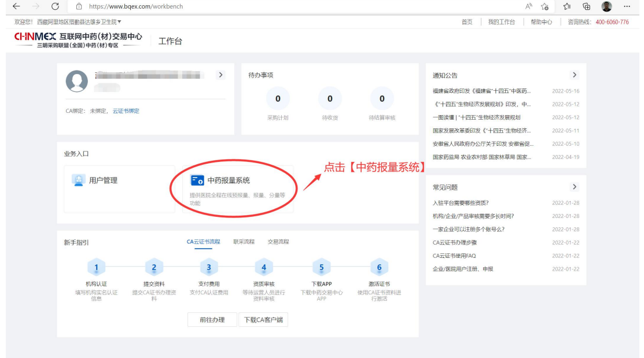Open browser collections icon
The image size is (644, 358).
pyautogui.click(x=587, y=6)
